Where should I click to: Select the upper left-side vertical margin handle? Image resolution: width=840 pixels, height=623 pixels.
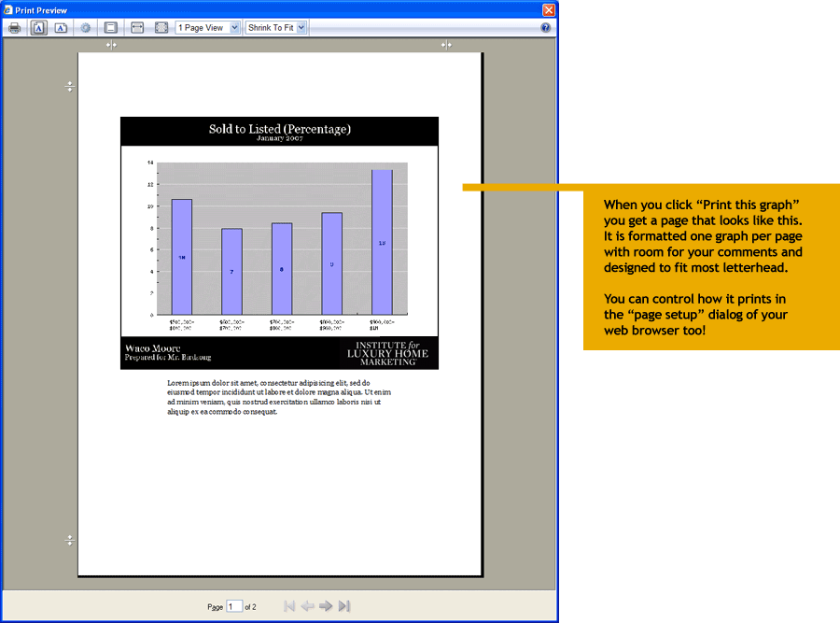point(69,87)
